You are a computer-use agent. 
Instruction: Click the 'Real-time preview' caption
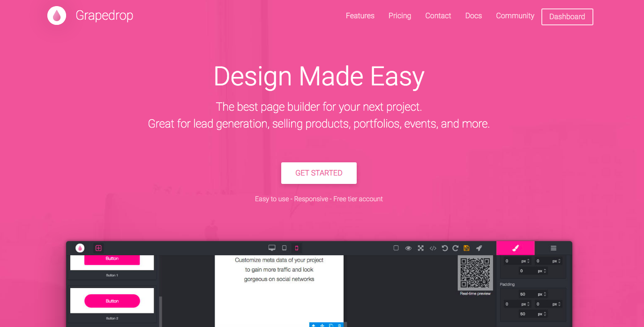click(475, 294)
